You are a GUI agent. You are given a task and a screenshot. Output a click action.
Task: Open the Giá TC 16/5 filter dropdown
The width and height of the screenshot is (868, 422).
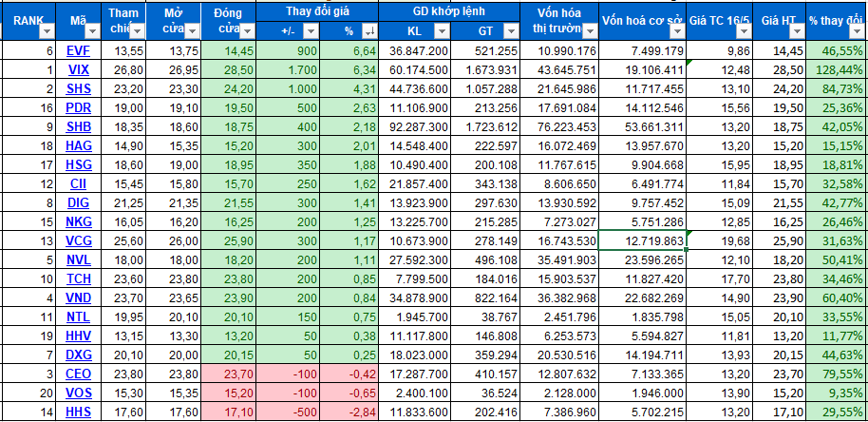pos(744,31)
